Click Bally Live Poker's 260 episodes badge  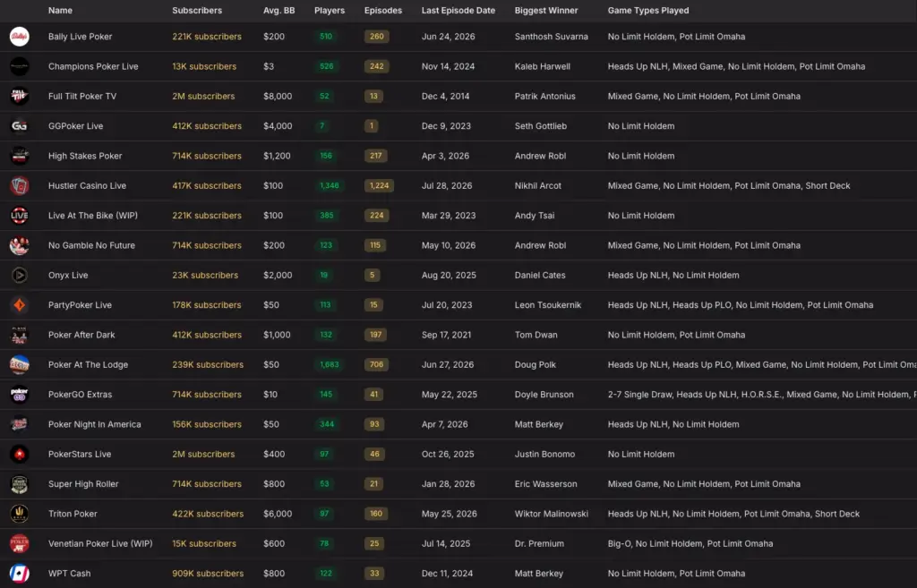click(x=377, y=36)
